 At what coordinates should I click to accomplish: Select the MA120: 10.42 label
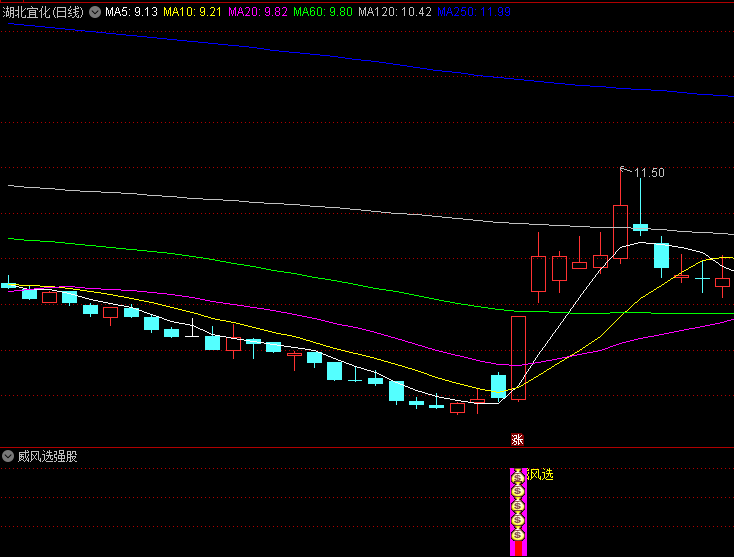395,12
